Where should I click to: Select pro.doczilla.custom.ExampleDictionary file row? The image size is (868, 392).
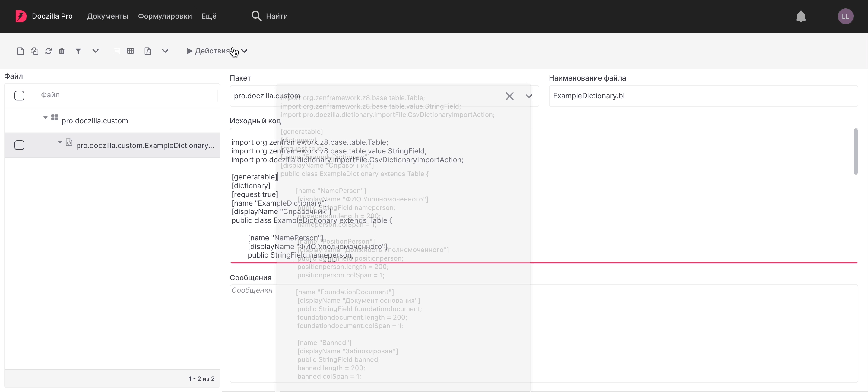pos(112,145)
